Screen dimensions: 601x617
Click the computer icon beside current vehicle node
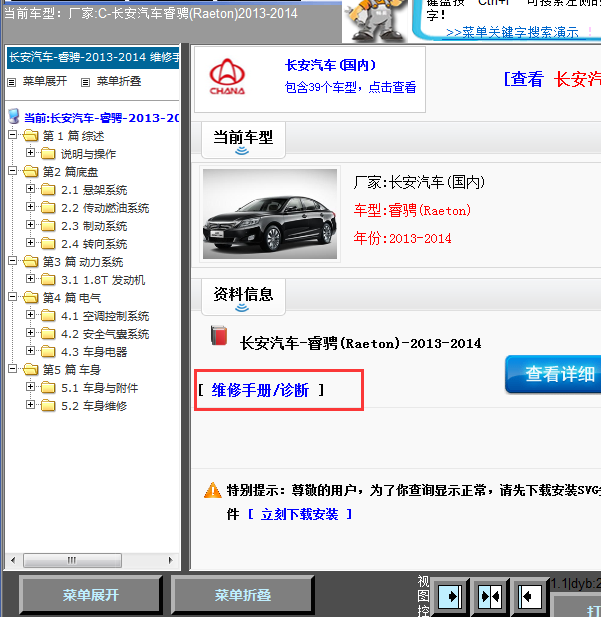coord(14,116)
